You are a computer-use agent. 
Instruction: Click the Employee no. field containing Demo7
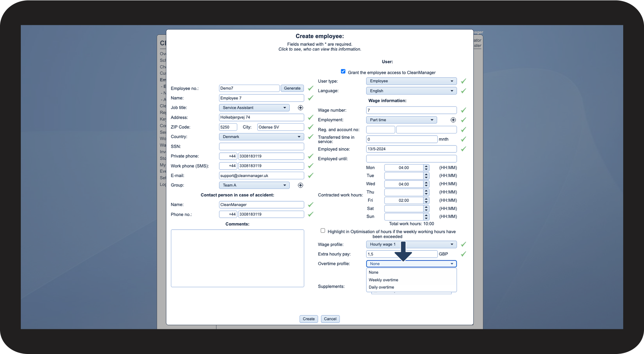pyautogui.click(x=249, y=88)
